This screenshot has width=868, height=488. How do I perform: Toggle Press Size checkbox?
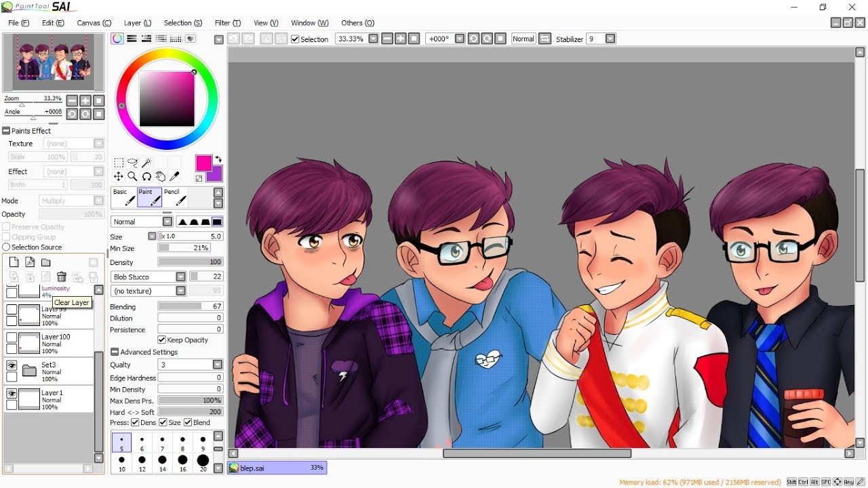click(163, 422)
